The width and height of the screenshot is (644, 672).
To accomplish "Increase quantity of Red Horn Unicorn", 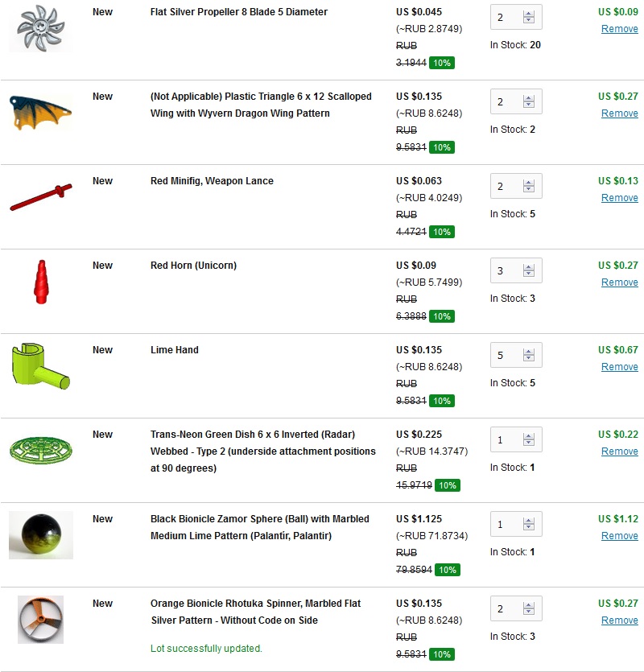I will [x=529, y=267].
